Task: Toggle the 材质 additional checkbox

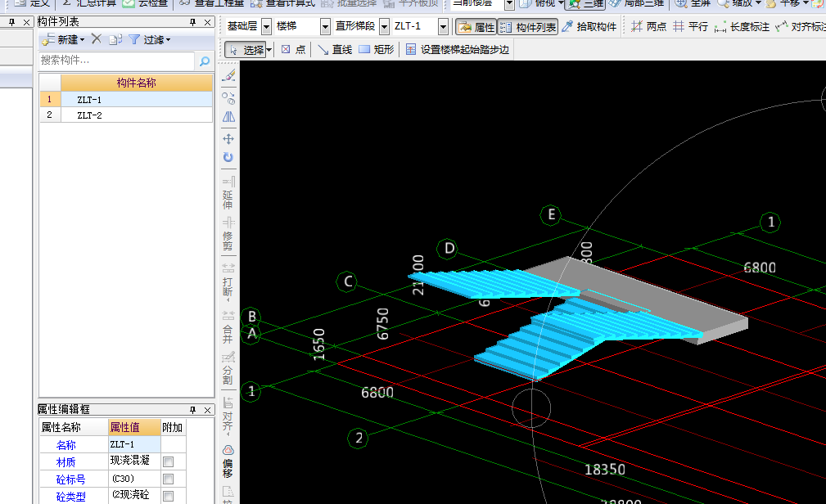Action: click(168, 462)
